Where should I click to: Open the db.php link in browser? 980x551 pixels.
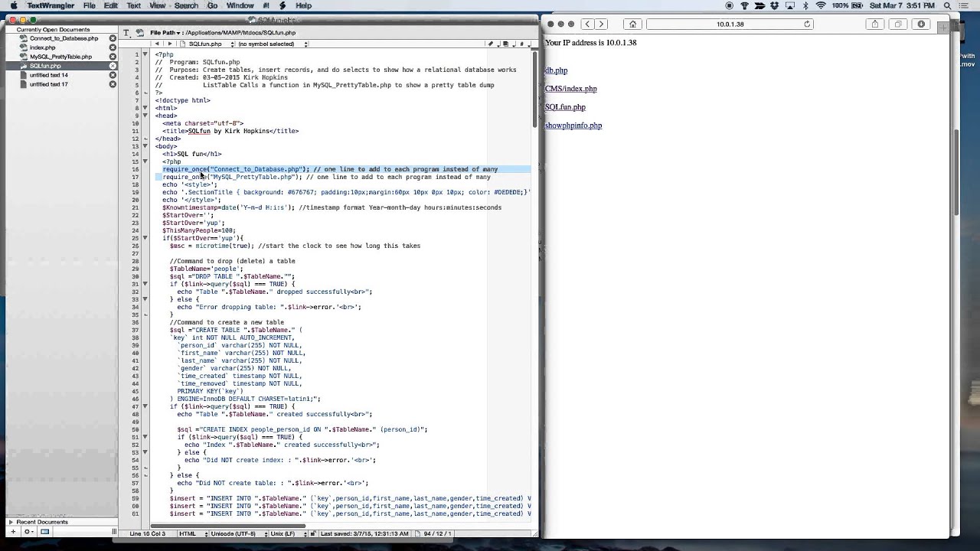pos(557,70)
